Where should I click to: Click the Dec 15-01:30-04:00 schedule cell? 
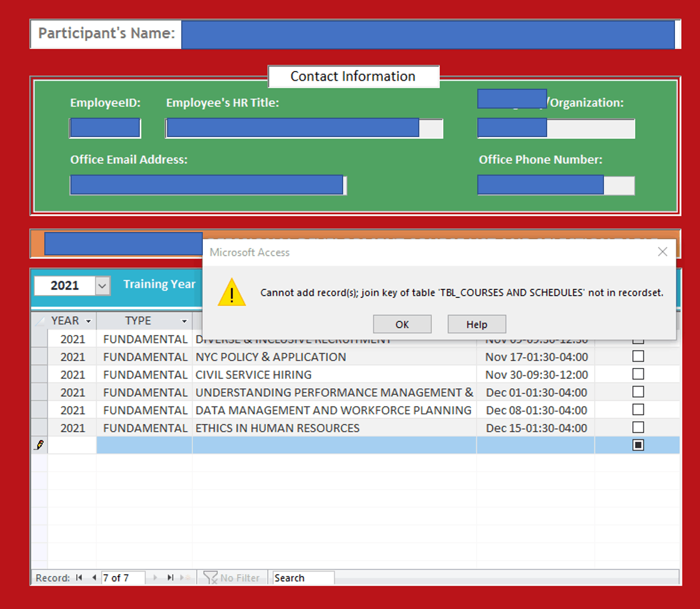pos(536,428)
